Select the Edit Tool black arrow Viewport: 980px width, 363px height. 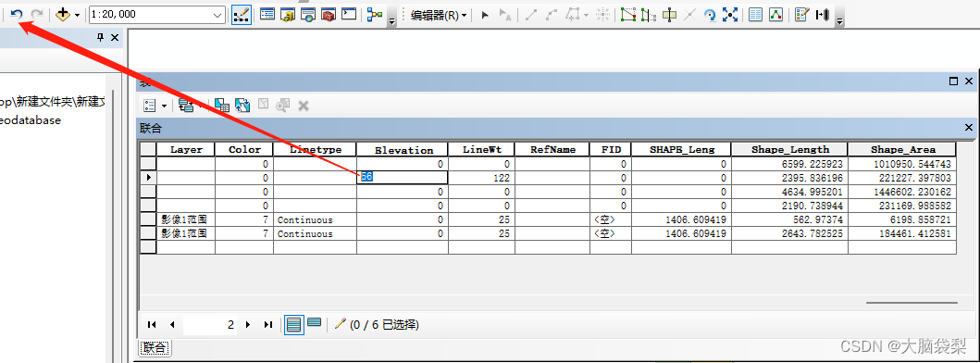tap(485, 15)
